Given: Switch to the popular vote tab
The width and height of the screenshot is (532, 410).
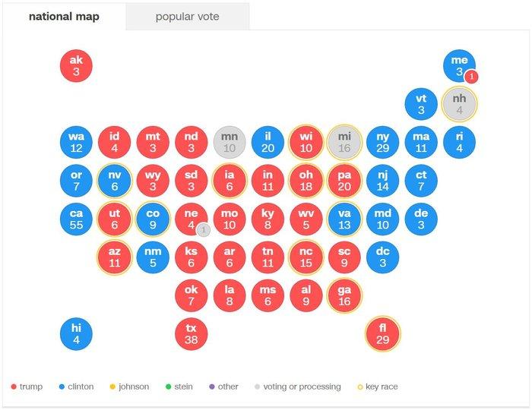Looking at the screenshot, I should (x=187, y=17).
